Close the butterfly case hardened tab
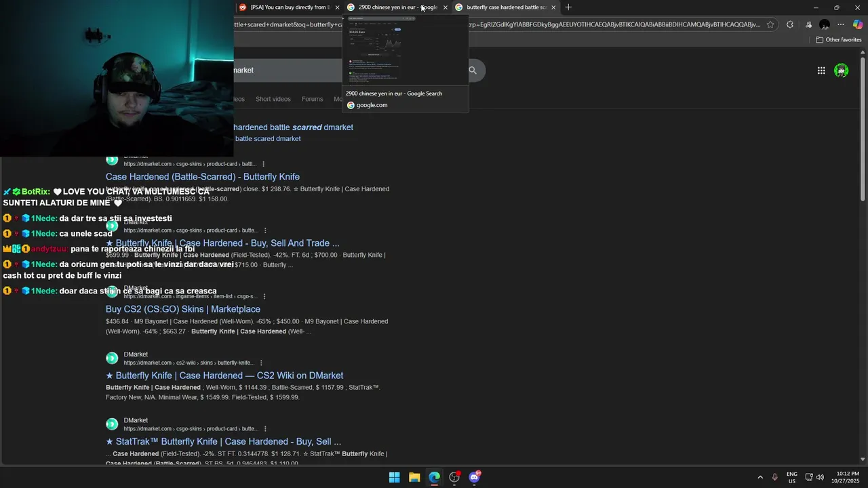 [x=553, y=7]
